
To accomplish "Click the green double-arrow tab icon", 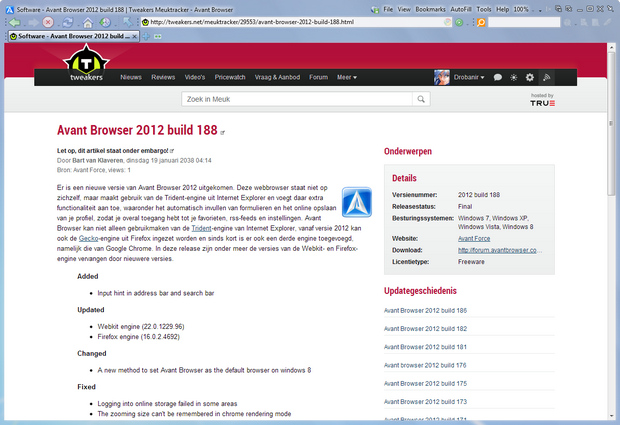I will 158,36.
